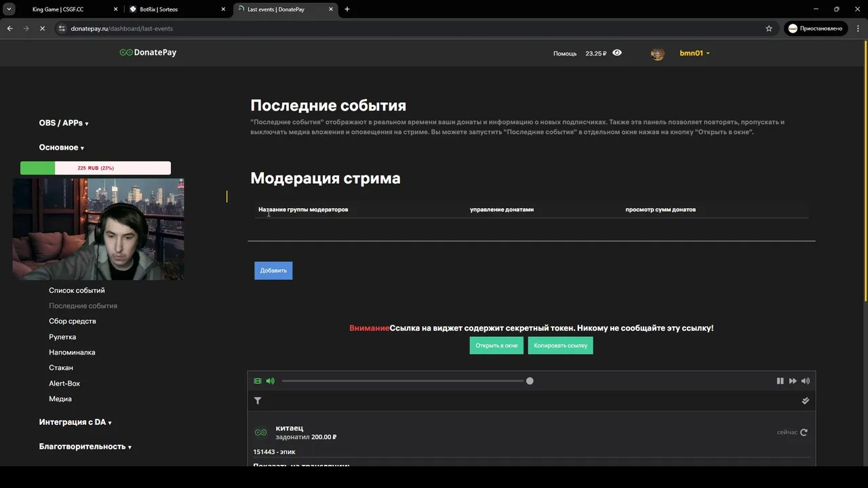Viewport: 868px width, 488px height.
Task: Click the DonatePay logo
Action: point(148,53)
